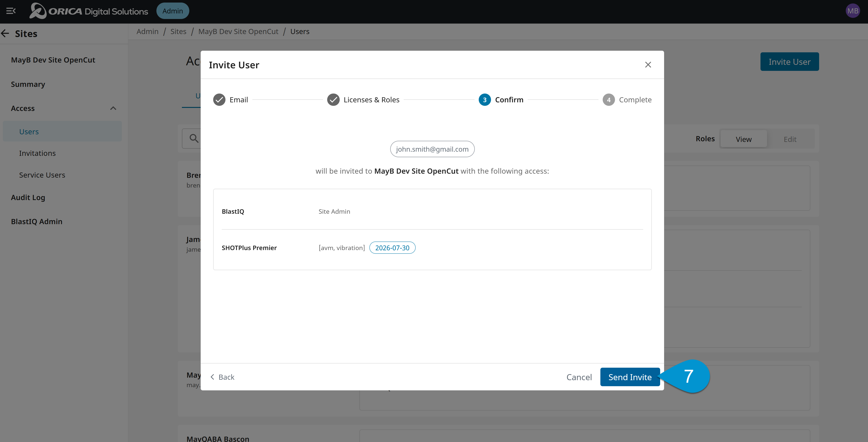Click the Users breadcrumb text
The height and width of the screenshot is (442, 868).
tap(300, 31)
